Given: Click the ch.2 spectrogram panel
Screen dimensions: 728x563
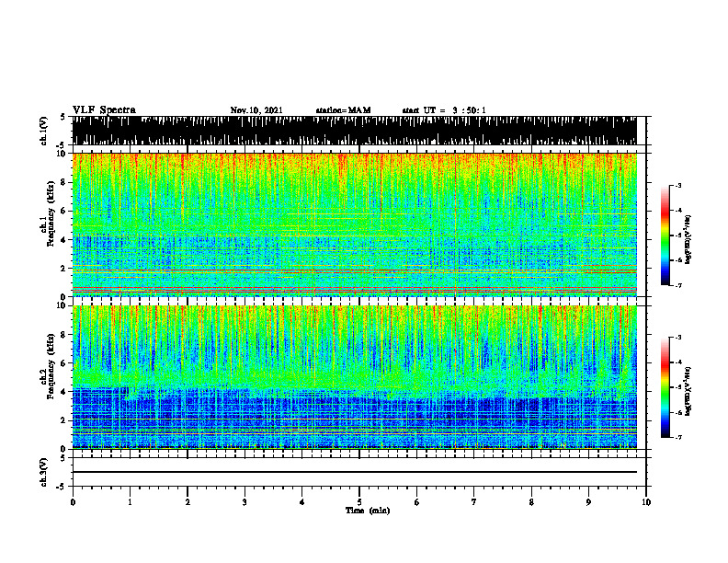Looking at the screenshot, I should point(354,377).
